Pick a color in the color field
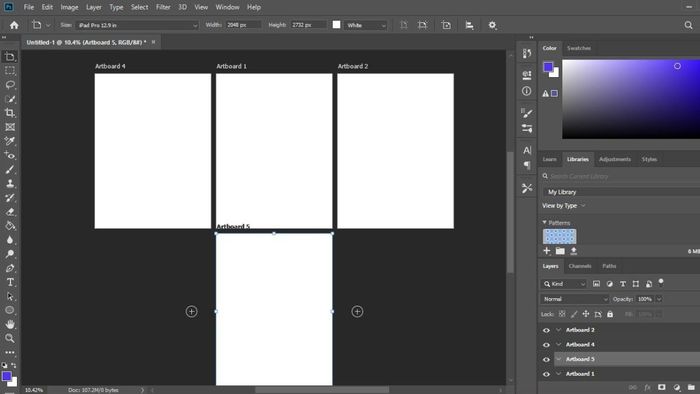Screen dimensions: 700x394 [631, 99]
